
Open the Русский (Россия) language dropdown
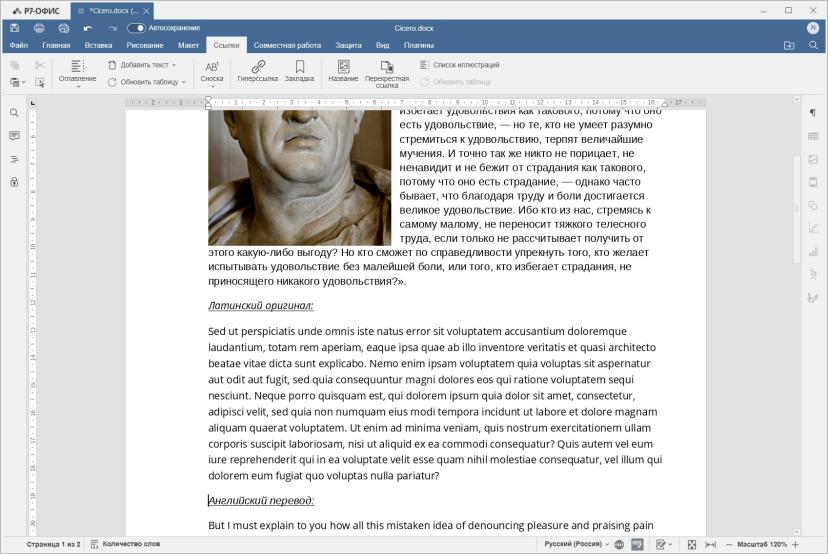coord(576,544)
